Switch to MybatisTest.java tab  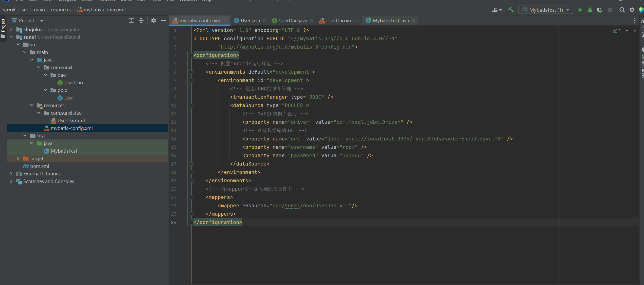tap(390, 21)
